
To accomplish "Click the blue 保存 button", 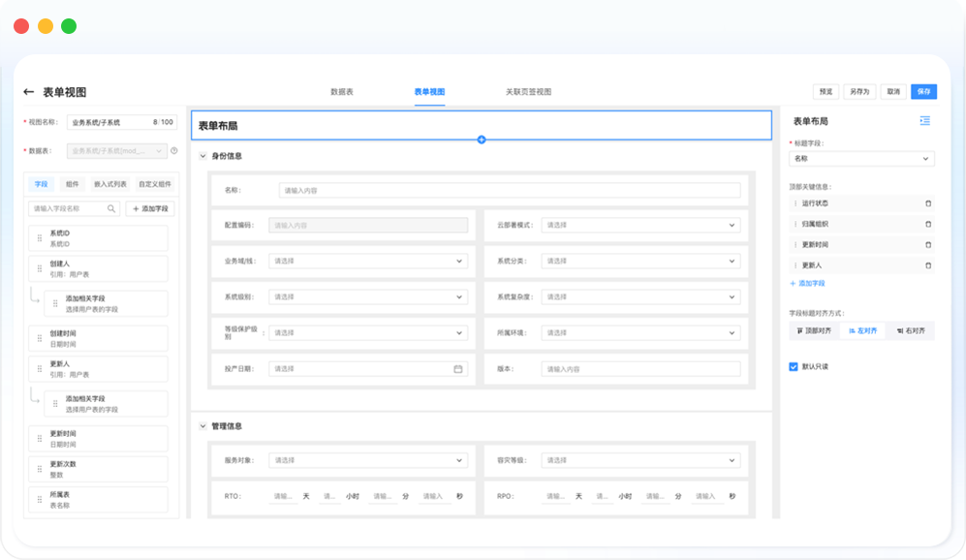I will (923, 92).
